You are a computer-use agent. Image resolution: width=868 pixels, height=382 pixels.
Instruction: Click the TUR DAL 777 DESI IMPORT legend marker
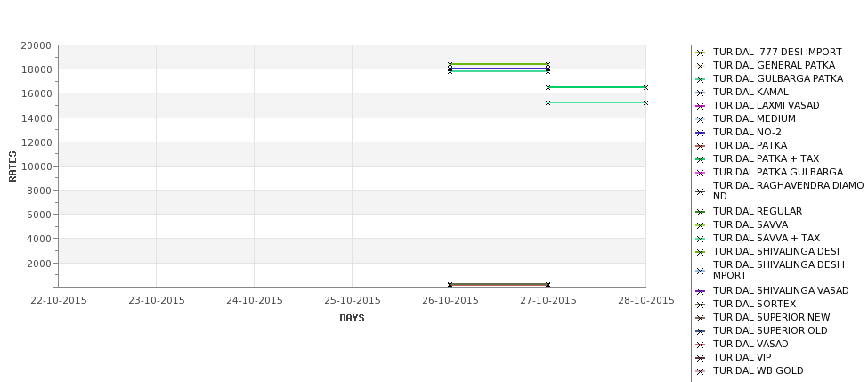[700, 53]
